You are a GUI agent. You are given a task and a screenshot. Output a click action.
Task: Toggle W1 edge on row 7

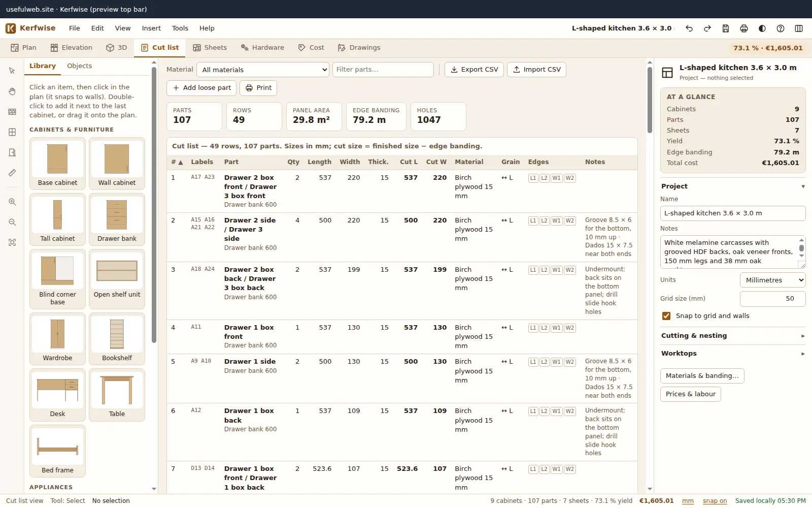tap(557, 469)
